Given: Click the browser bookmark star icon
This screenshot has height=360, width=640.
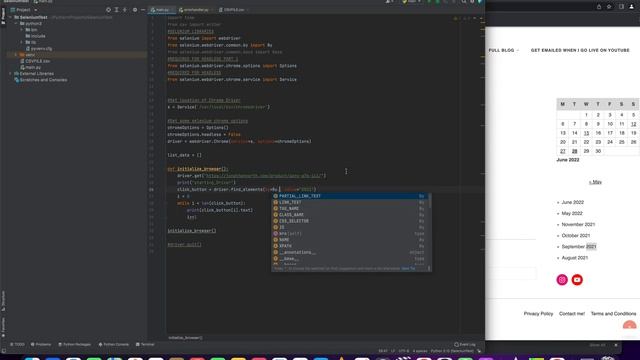Looking at the screenshot, I should pos(609,7).
